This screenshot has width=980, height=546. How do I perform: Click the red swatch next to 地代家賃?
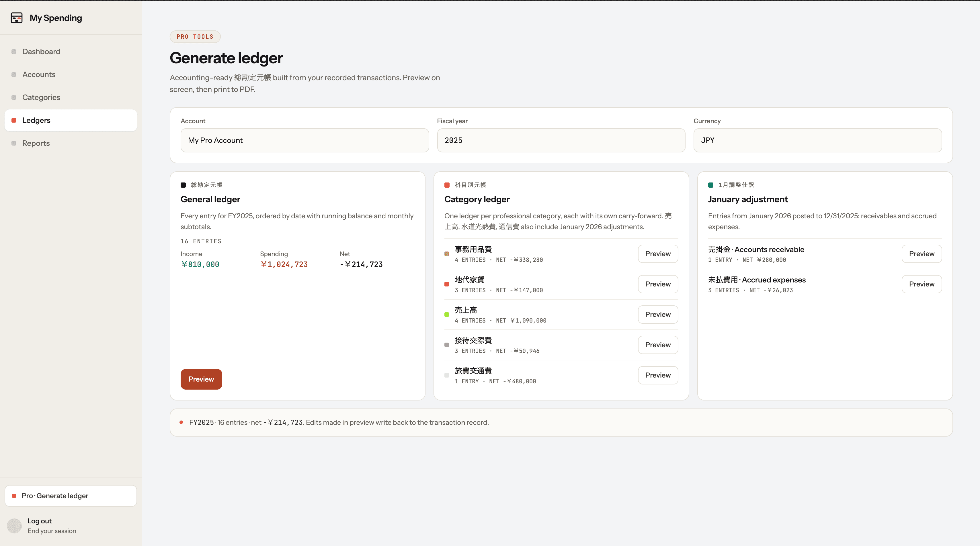[x=447, y=284]
